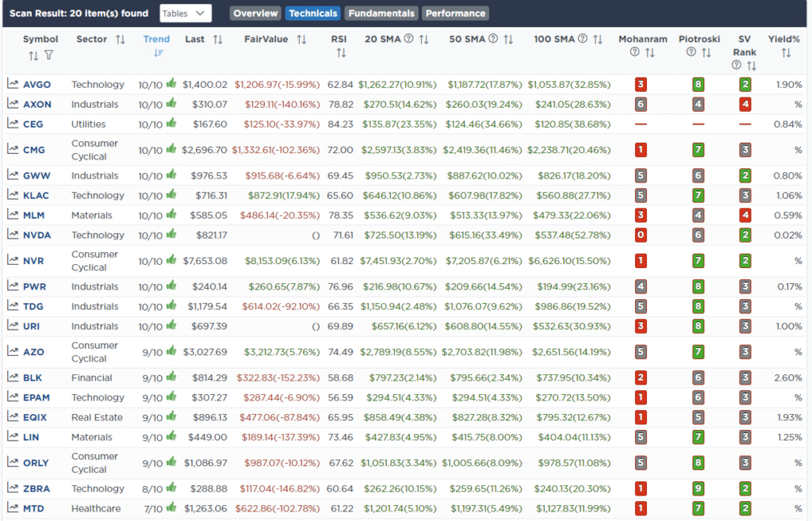This screenshot has height=521, width=812.
Task: Open the chart icon for CEG
Action: (x=13, y=123)
